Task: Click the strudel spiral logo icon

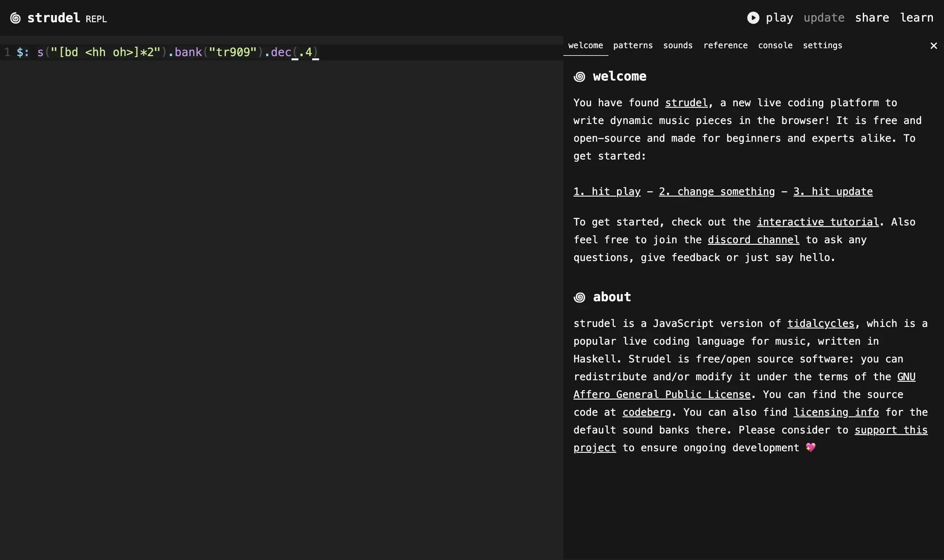Action: coord(15,18)
